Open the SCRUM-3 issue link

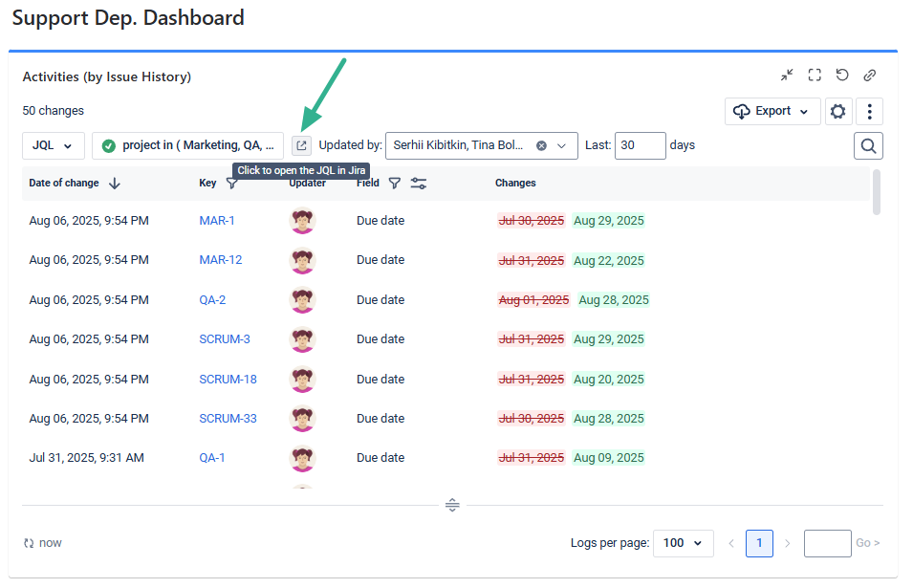(225, 339)
